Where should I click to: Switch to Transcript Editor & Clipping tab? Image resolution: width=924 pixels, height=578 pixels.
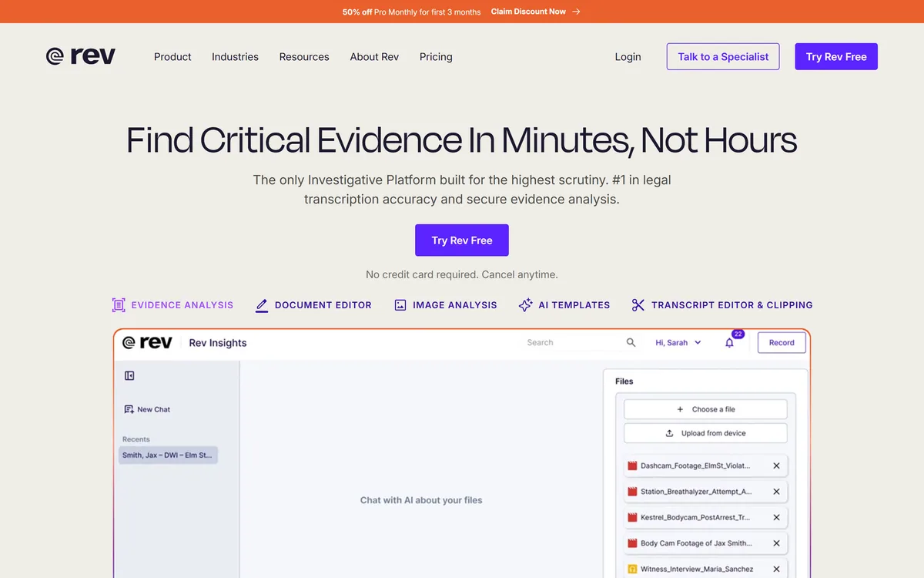point(721,305)
